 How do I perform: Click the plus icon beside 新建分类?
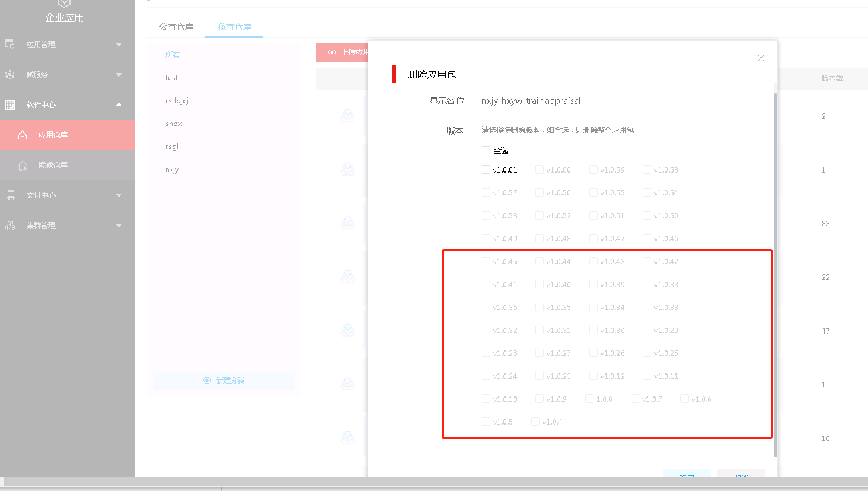pos(207,380)
